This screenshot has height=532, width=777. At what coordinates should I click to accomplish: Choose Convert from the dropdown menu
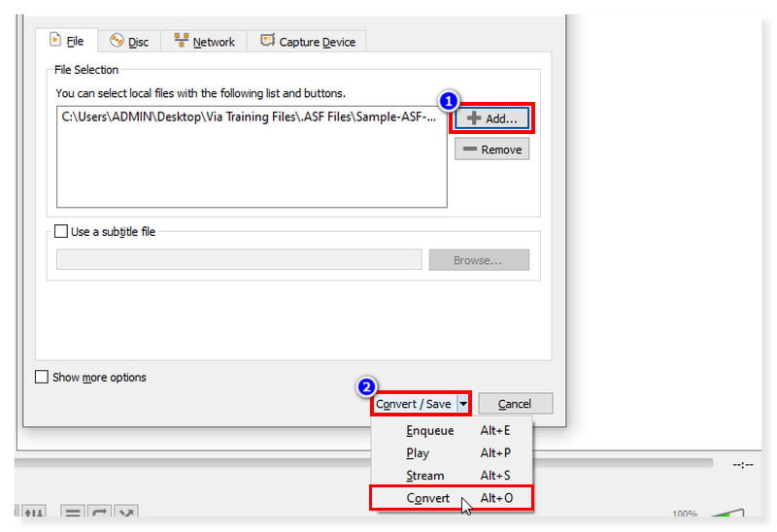pos(428,498)
